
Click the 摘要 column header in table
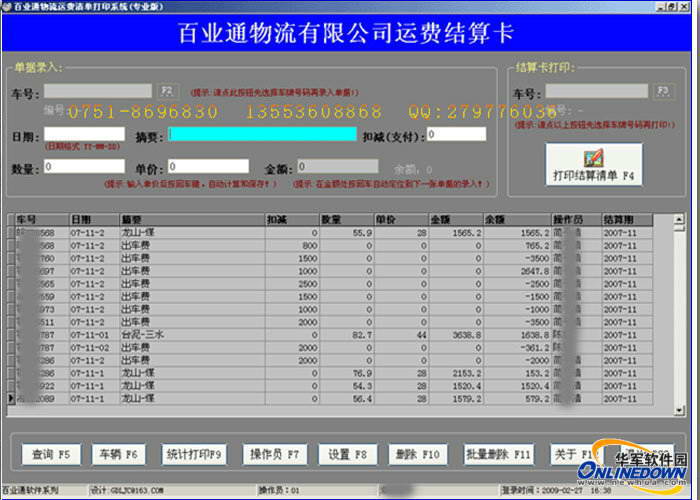pyautogui.click(x=192, y=220)
